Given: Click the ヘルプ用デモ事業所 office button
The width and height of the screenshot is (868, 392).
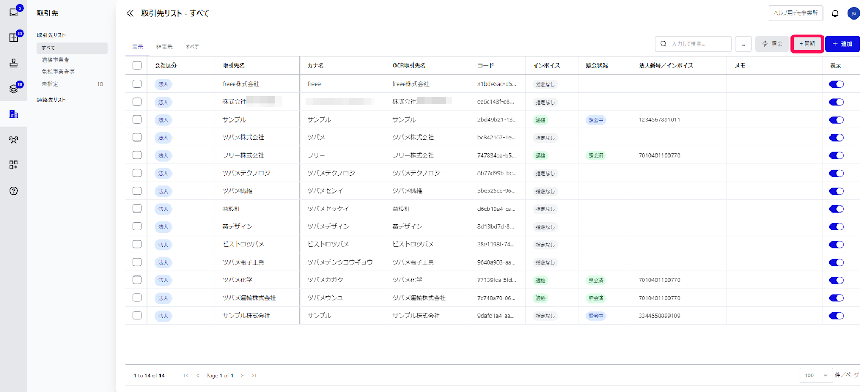Looking at the screenshot, I should click(x=795, y=13).
